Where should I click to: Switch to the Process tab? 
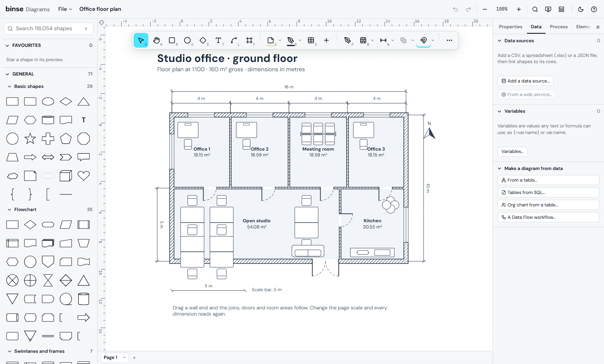point(559,27)
